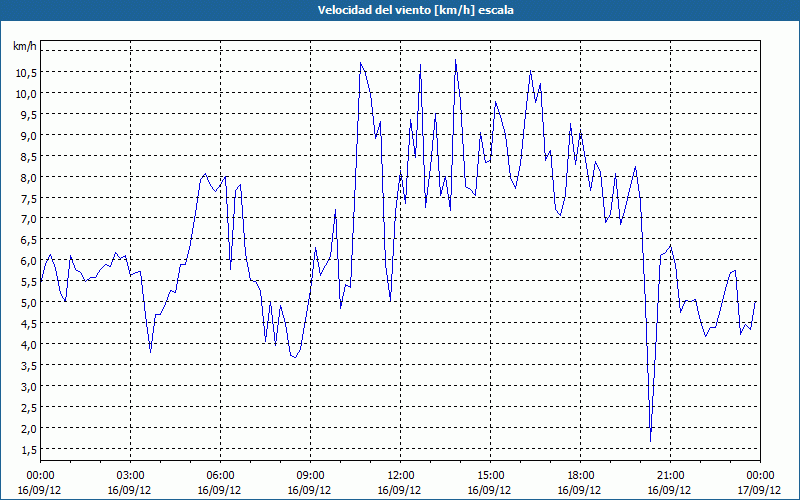Click the '00:00' time label above 16/09/12
This screenshot has width=800, height=500.
click(x=40, y=476)
